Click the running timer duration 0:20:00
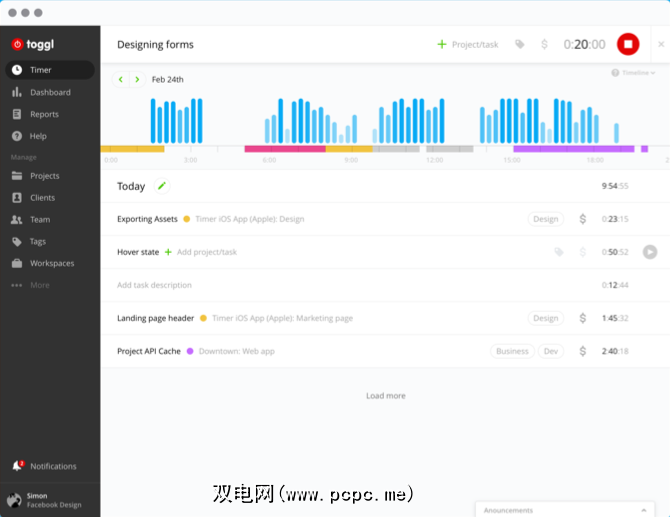This screenshot has height=517, width=670. point(584,44)
